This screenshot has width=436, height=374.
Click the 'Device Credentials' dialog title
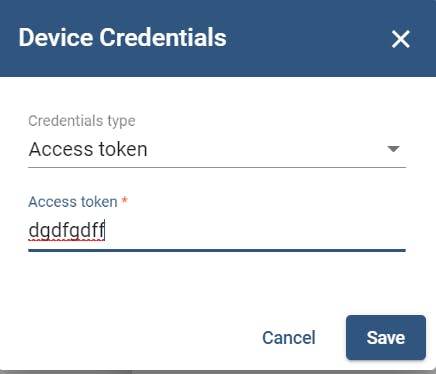click(x=123, y=38)
